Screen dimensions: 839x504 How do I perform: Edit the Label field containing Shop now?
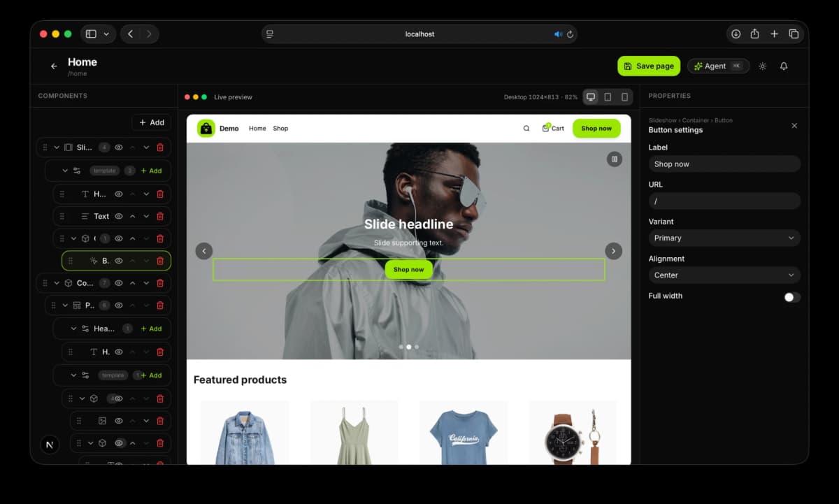tap(724, 164)
